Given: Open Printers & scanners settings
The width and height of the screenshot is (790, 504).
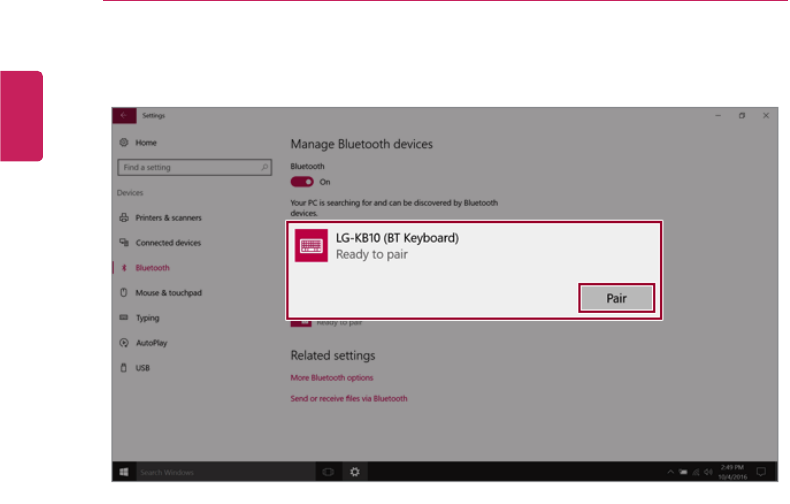Looking at the screenshot, I should tap(168, 218).
